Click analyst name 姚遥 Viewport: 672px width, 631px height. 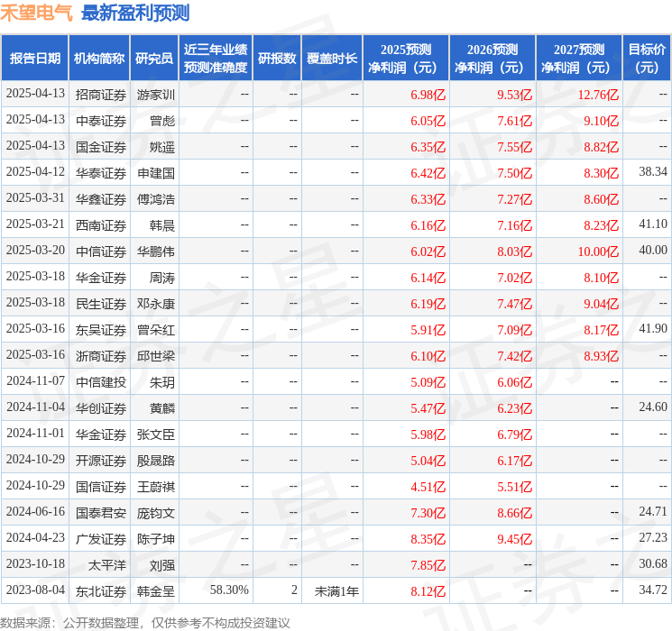pos(162,147)
